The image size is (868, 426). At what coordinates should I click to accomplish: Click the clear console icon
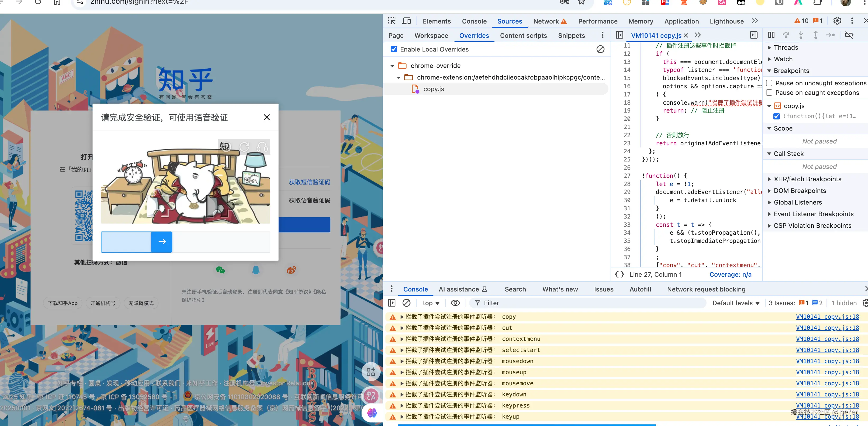click(x=406, y=303)
